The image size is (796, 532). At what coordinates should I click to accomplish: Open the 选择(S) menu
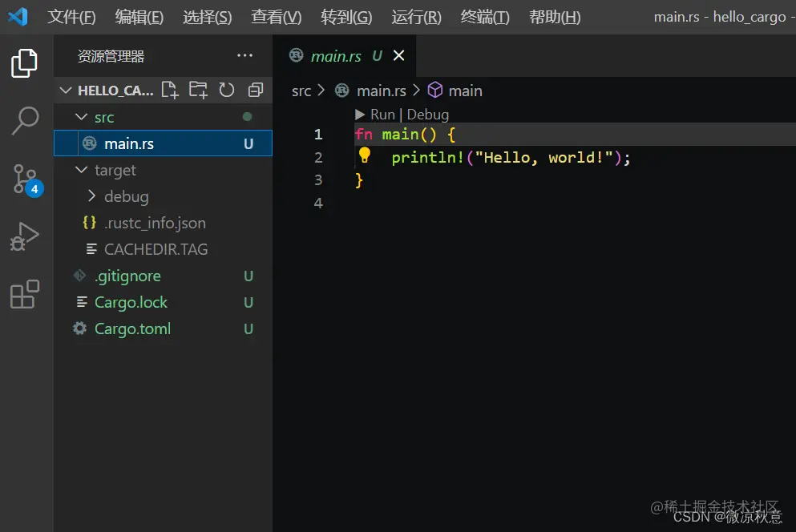207,17
